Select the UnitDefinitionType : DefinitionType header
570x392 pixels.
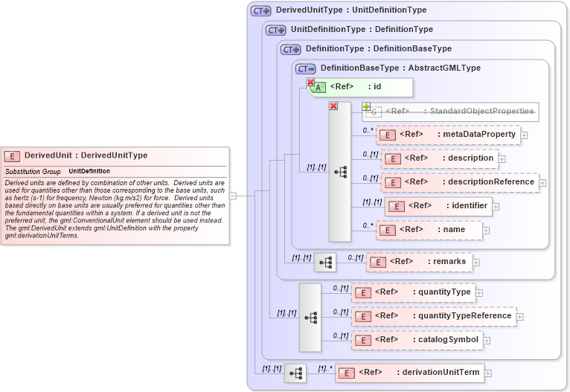(x=362, y=30)
